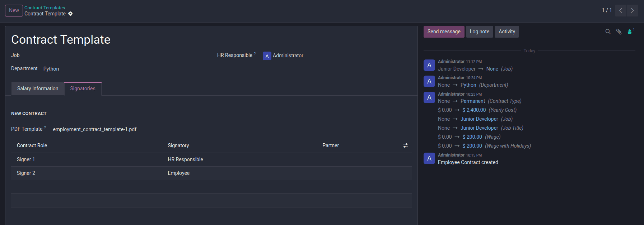Image resolution: width=644 pixels, height=225 pixels.
Task: Switch to the Salary Information tab
Action: click(x=38, y=88)
